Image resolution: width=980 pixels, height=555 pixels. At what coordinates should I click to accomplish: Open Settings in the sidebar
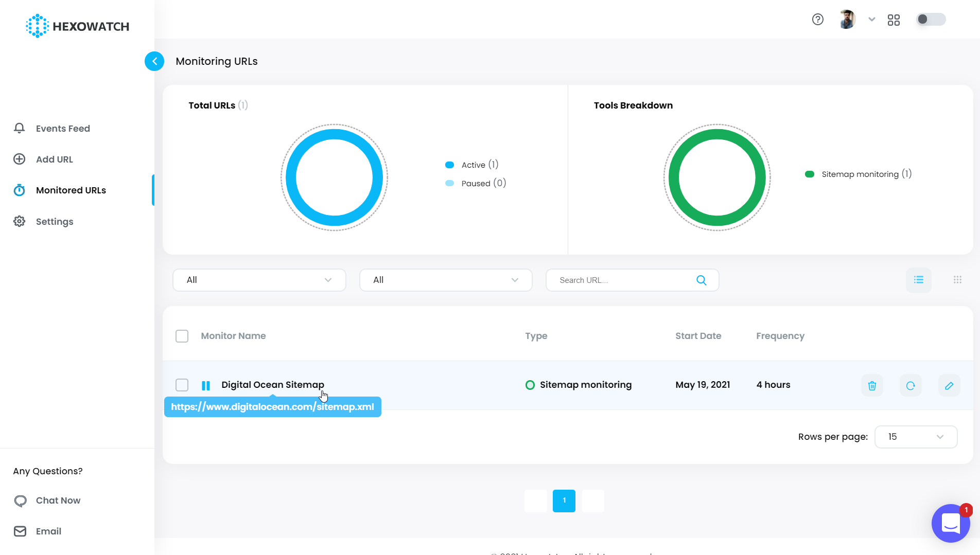[55, 222]
